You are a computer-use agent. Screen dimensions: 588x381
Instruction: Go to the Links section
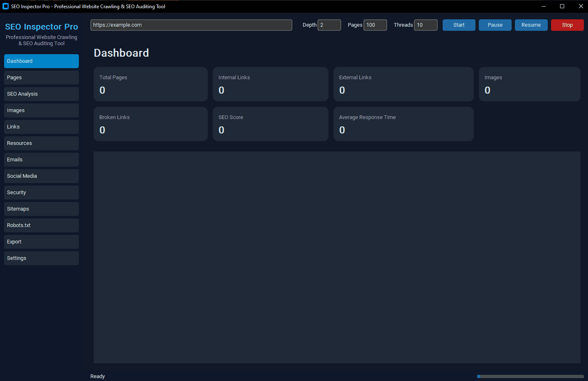tap(41, 127)
